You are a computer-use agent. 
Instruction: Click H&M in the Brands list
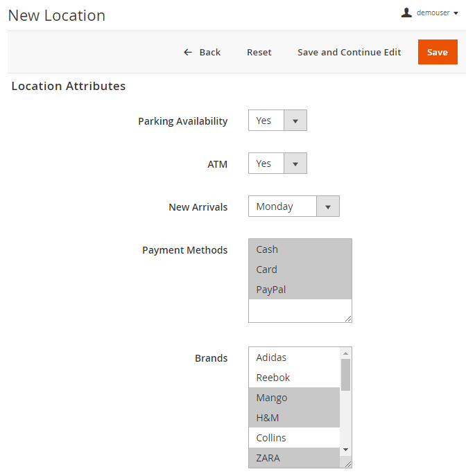pyautogui.click(x=293, y=418)
